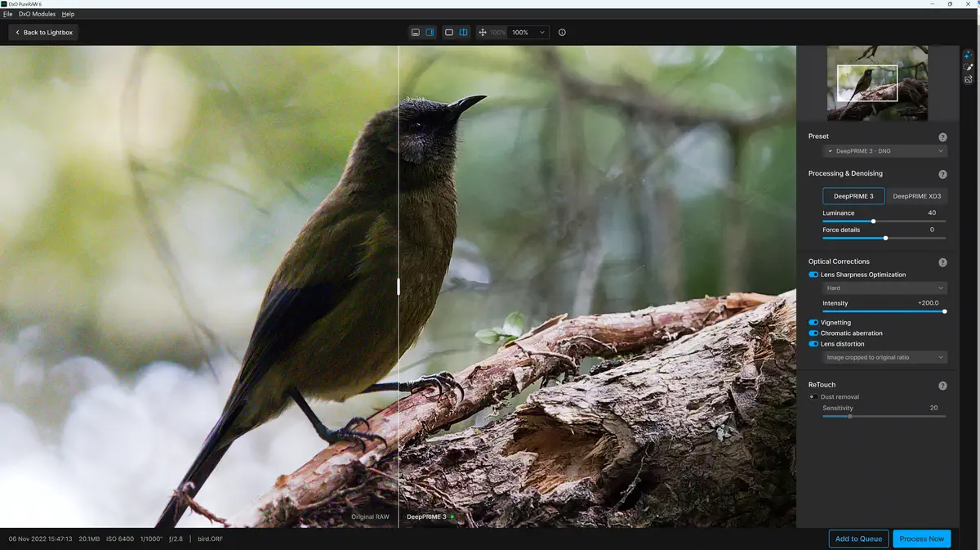Click the Sensitivity value 20
980x550 pixels.
coord(933,408)
